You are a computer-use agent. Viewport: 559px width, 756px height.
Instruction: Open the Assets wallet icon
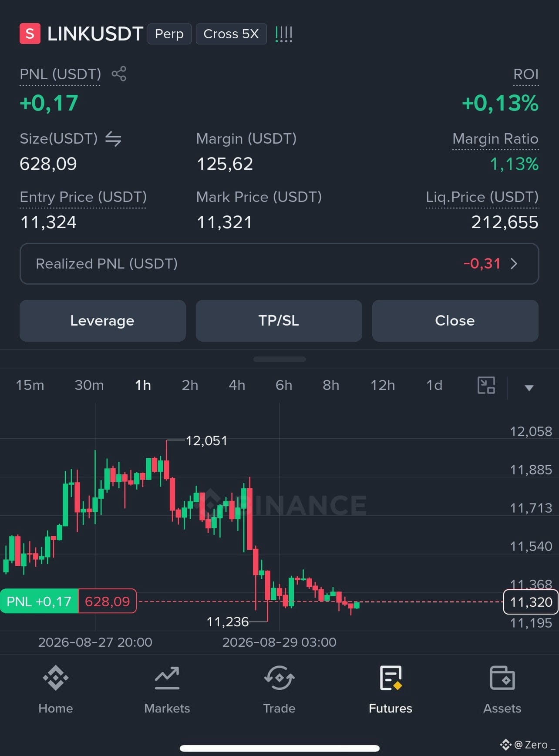click(502, 678)
